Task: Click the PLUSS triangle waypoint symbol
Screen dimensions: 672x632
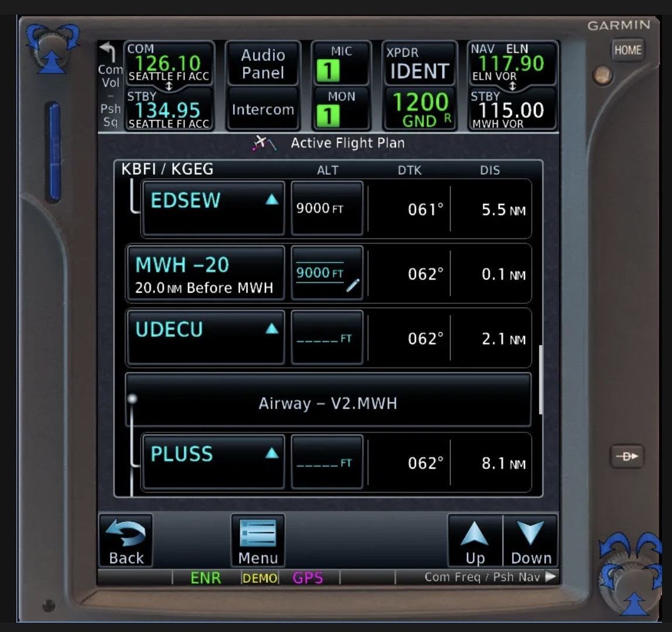Action: pos(272,453)
